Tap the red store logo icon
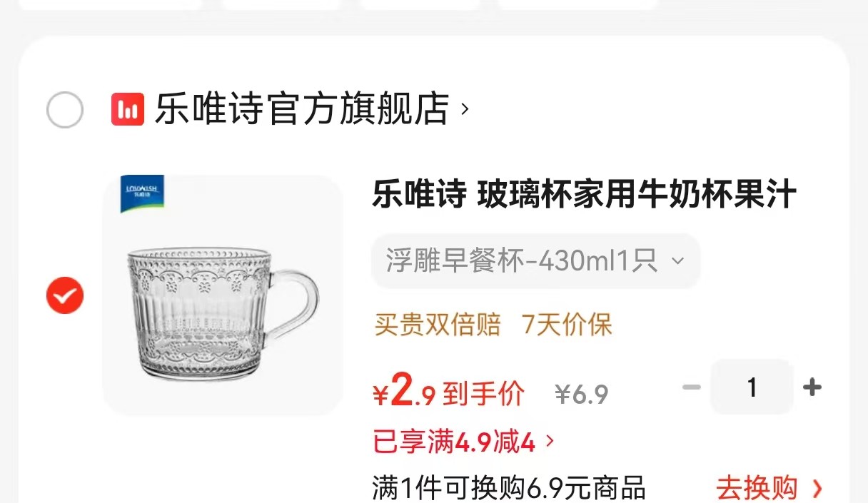This screenshot has height=503, width=868. [x=128, y=109]
